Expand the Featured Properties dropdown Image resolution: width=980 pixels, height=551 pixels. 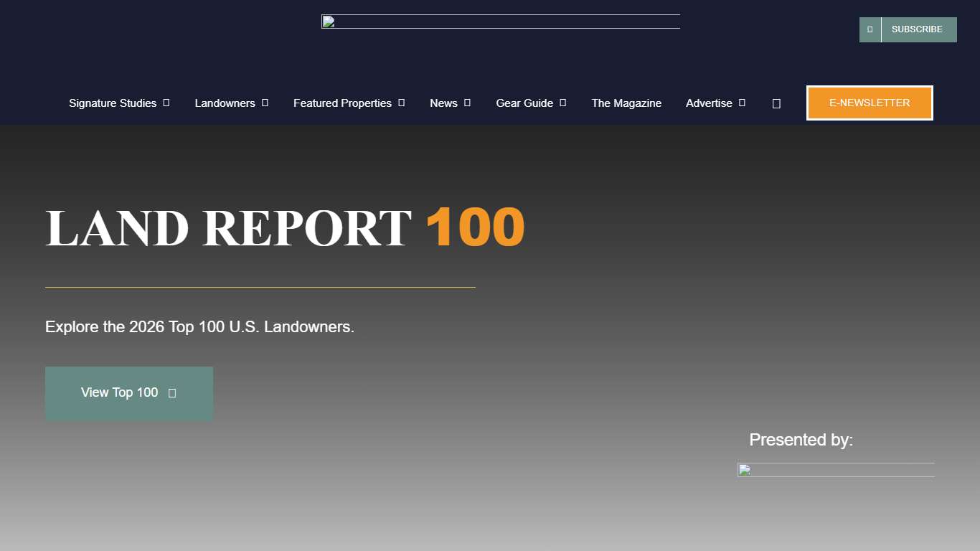pos(401,103)
